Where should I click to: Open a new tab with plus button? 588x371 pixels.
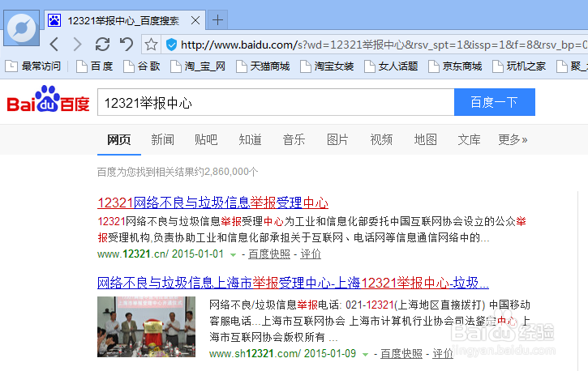point(217,19)
